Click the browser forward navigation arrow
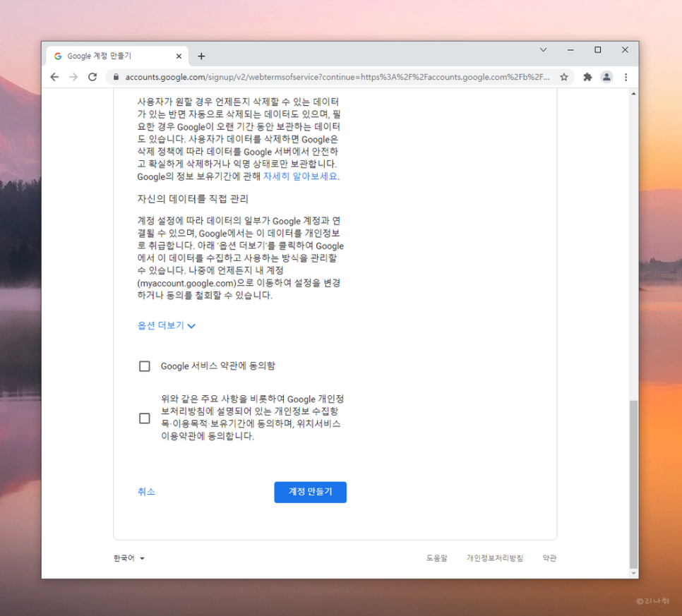 pos(73,78)
